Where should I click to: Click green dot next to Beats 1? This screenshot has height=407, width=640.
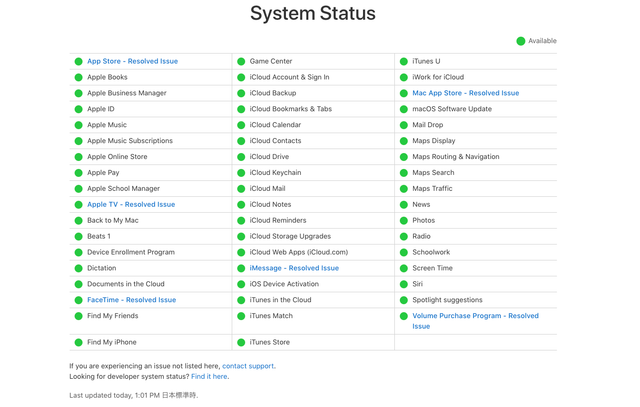coord(78,236)
